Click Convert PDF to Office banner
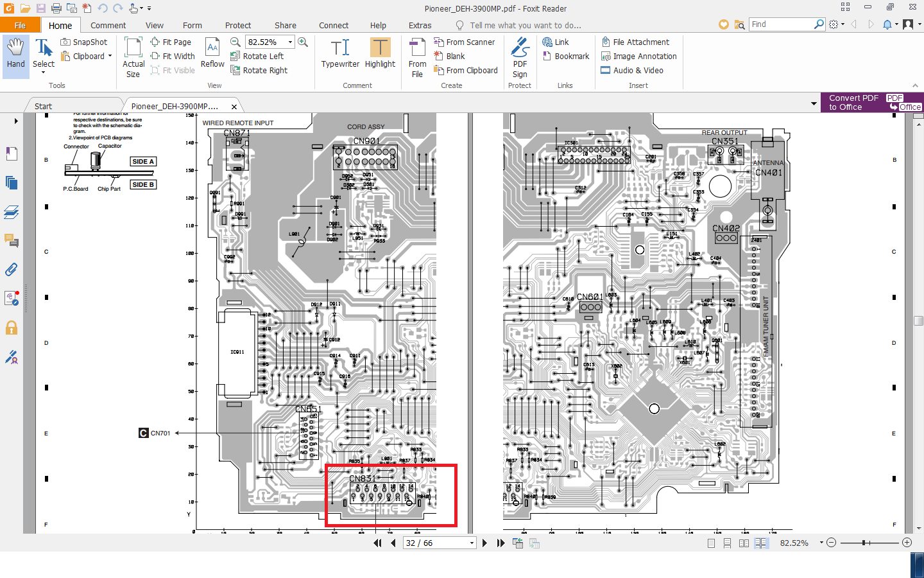This screenshot has height=578, width=924. click(872, 103)
